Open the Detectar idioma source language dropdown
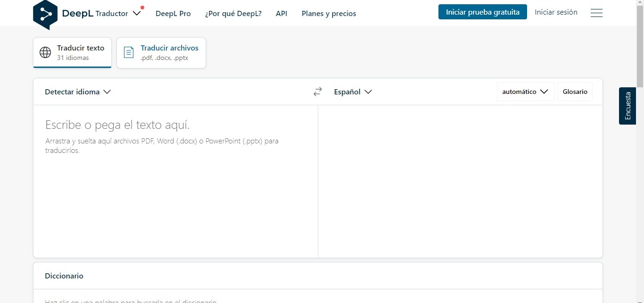Viewport: 644px width, 303px height. click(78, 92)
